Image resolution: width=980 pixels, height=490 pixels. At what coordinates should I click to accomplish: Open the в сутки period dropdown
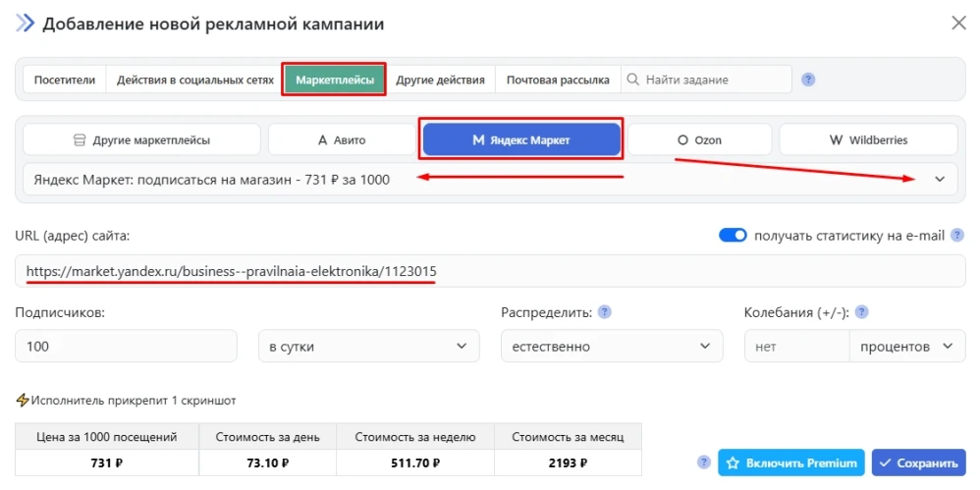coord(369,346)
